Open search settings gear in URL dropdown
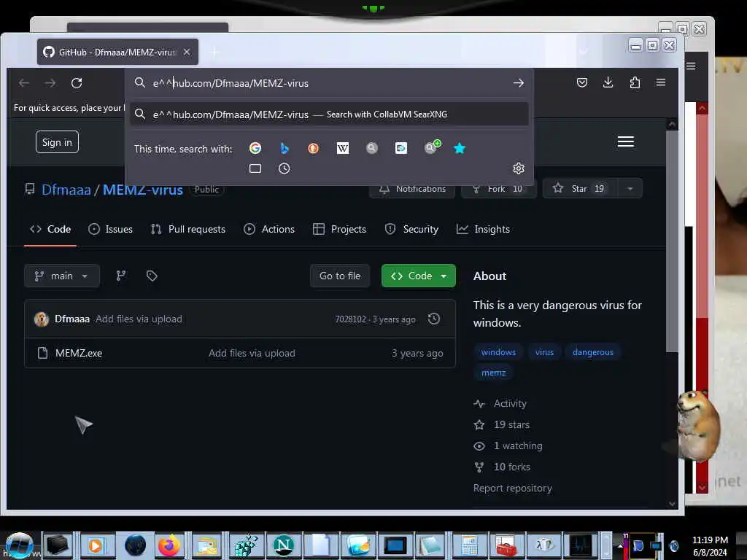747x560 pixels. coord(519,168)
